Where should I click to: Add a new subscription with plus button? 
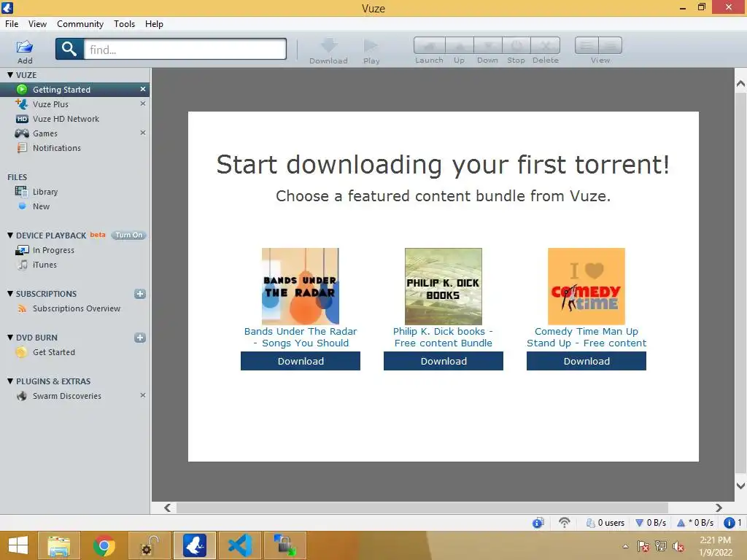point(139,294)
